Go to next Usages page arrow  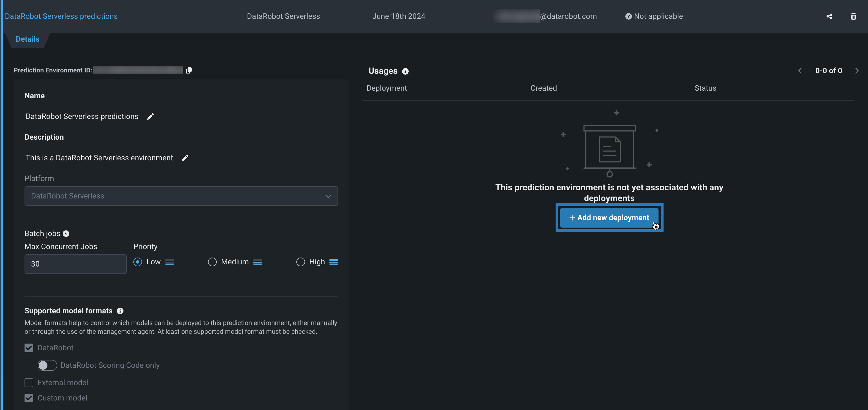pos(857,71)
